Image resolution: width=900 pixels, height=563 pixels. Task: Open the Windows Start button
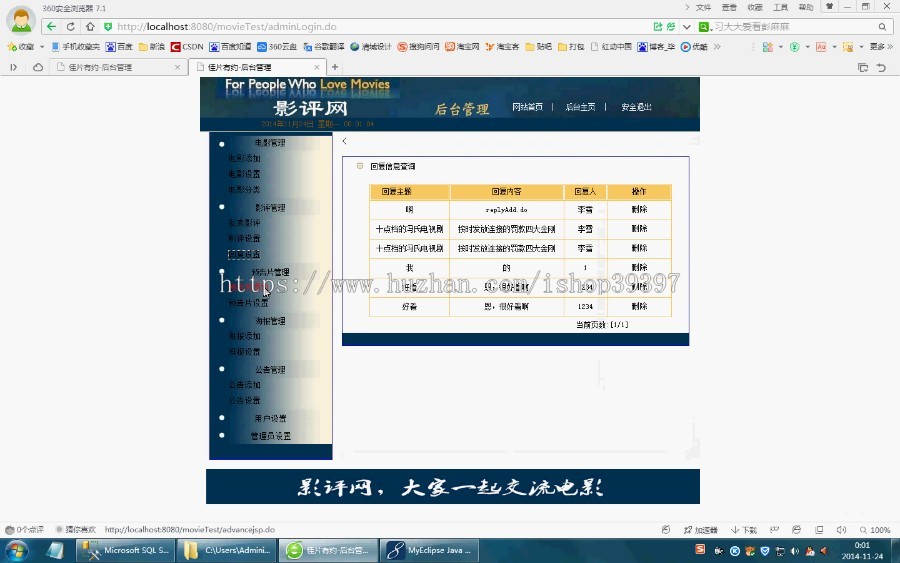click(16, 551)
